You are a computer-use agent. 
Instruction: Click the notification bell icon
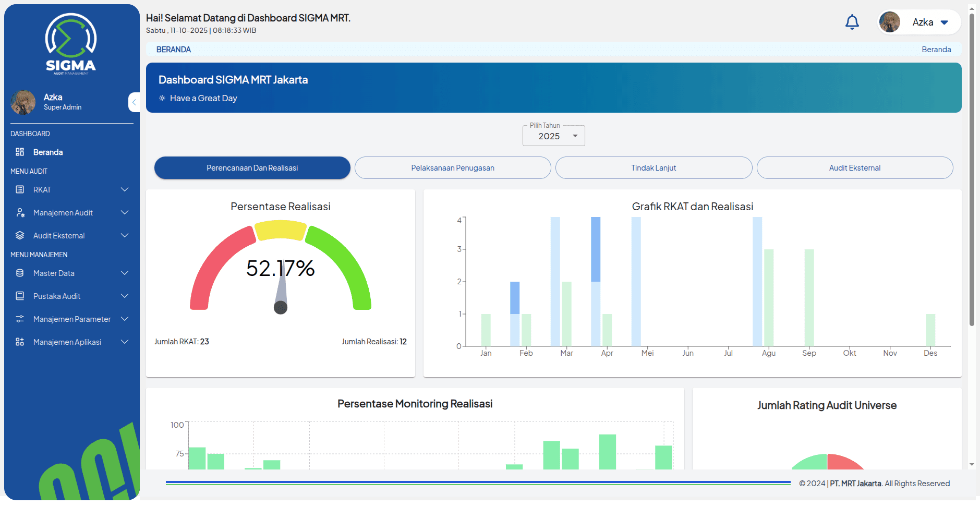[x=852, y=22]
